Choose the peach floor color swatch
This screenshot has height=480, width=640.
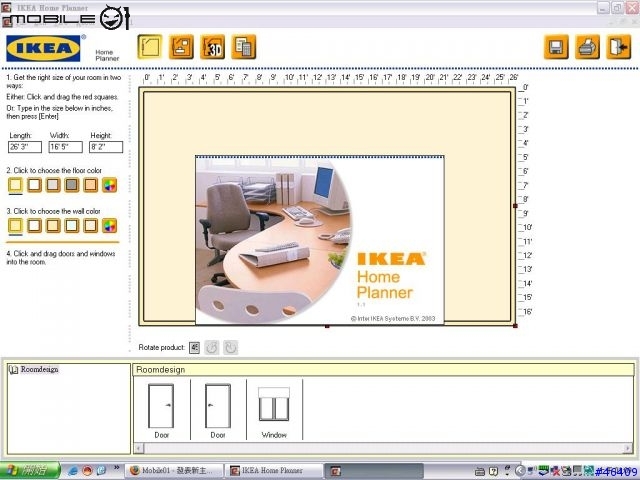click(91, 185)
